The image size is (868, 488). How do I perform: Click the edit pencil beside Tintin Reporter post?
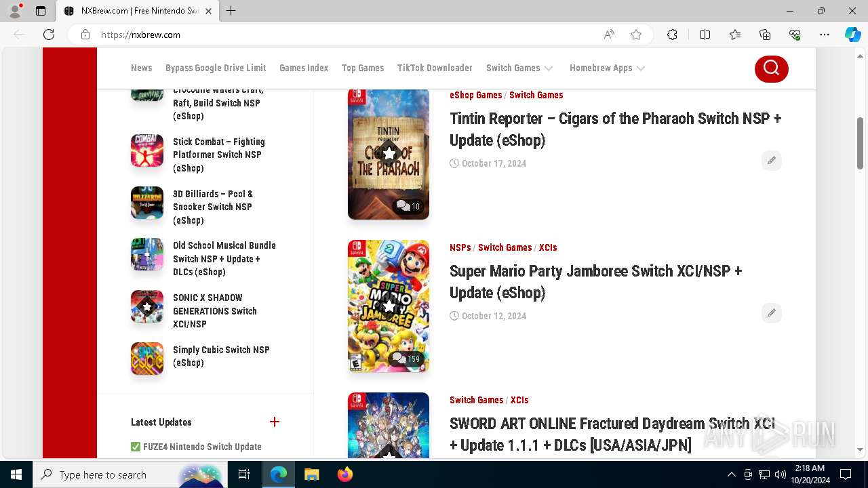[771, 161]
